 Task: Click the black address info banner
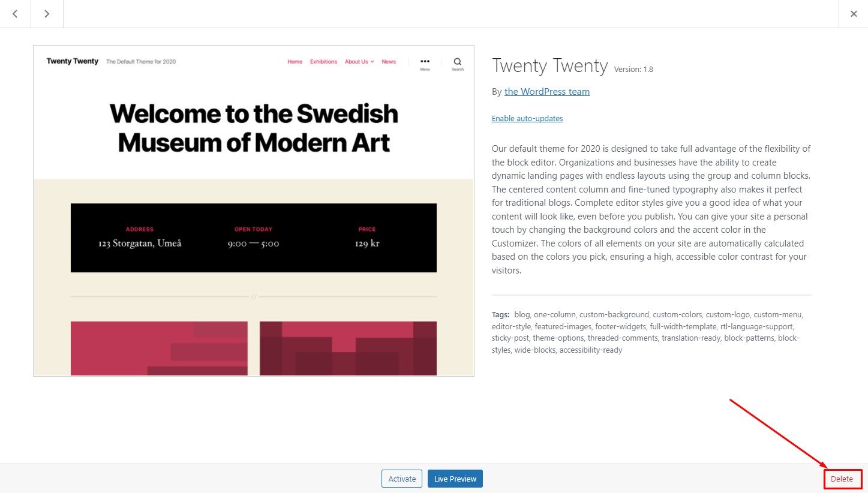254,238
